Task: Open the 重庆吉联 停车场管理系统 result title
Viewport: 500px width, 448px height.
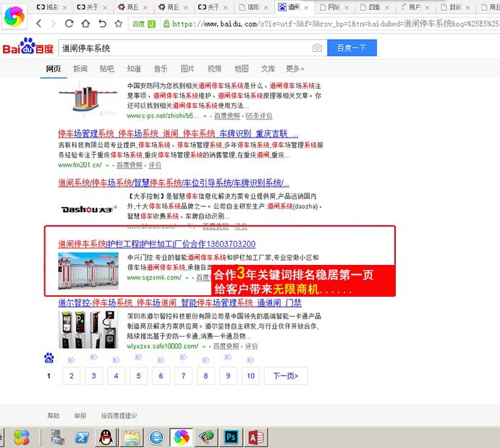Action: coord(178,134)
